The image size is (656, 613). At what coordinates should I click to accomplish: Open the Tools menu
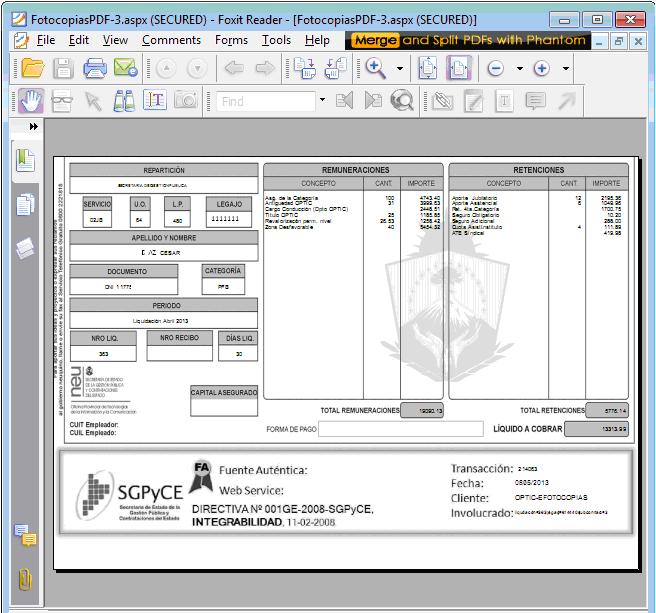coord(276,40)
